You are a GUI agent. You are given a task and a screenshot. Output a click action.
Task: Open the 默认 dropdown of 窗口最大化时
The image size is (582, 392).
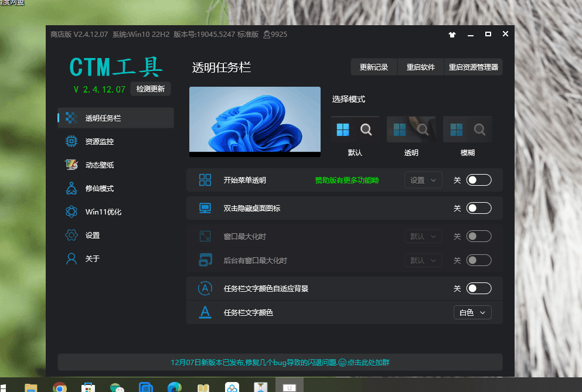coord(423,236)
